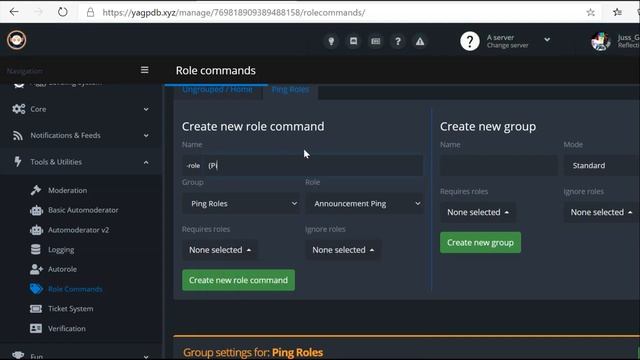
Task: Switch to the Ungrouped / Home tab
Action: pos(217,90)
